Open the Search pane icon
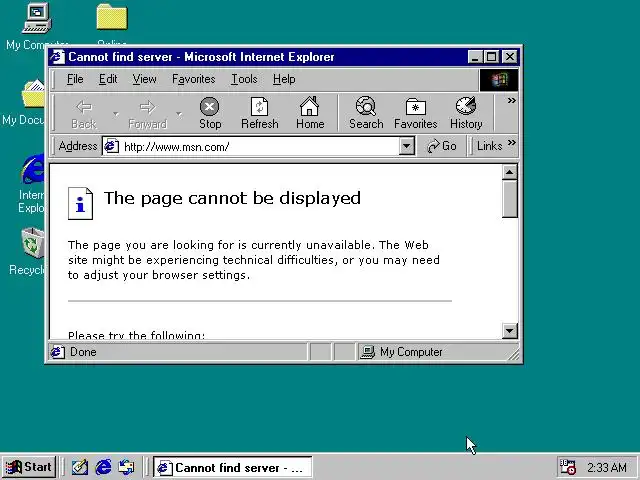Image resolution: width=640 pixels, height=480 pixels. pos(366,113)
